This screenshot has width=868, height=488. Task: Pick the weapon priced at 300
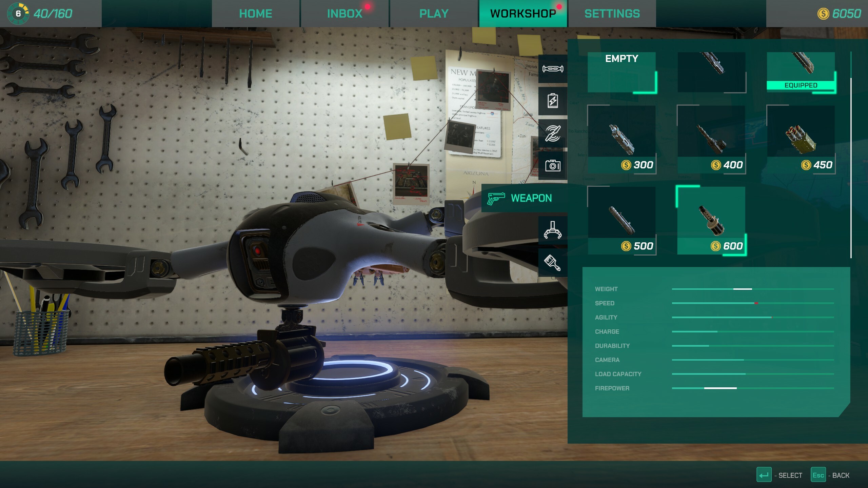(x=622, y=140)
